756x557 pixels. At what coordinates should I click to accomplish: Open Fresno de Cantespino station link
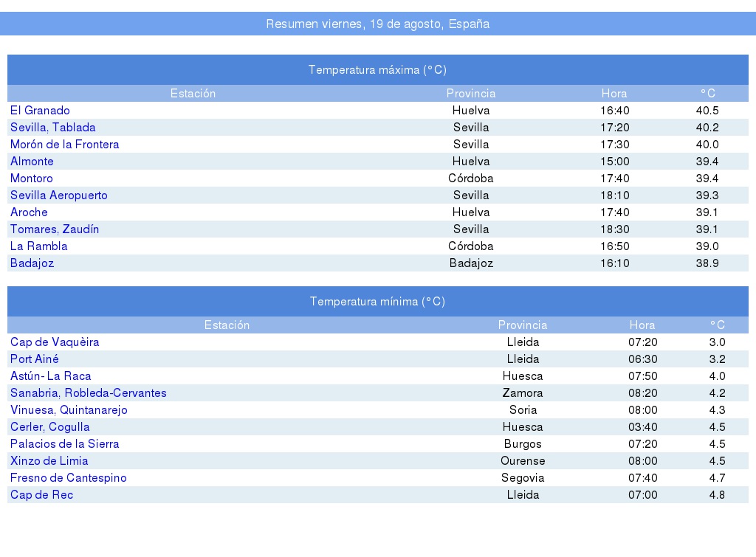(69, 477)
